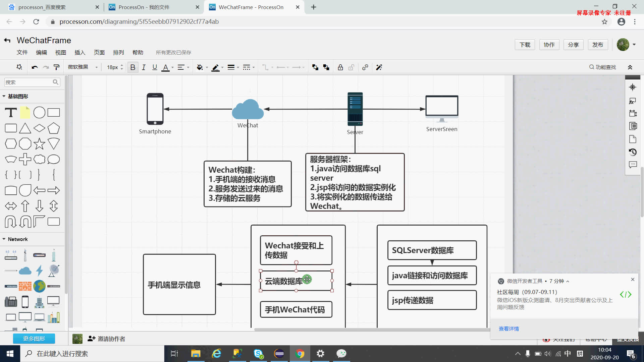Click 更多图形 more shapes button
Screen dimensions: 644x362
pyautogui.click(x=34, y=339)
